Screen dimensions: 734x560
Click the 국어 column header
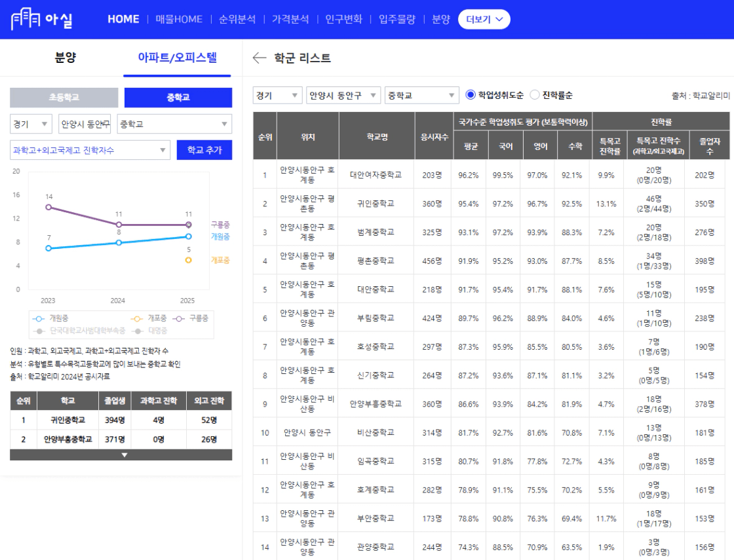click(x=505, y=147)
